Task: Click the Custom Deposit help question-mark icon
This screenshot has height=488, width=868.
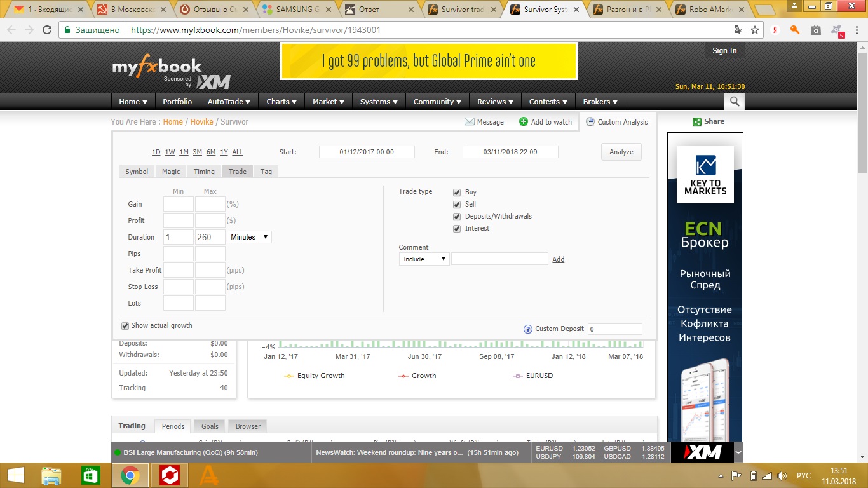Action: click(x=528, y=329)
